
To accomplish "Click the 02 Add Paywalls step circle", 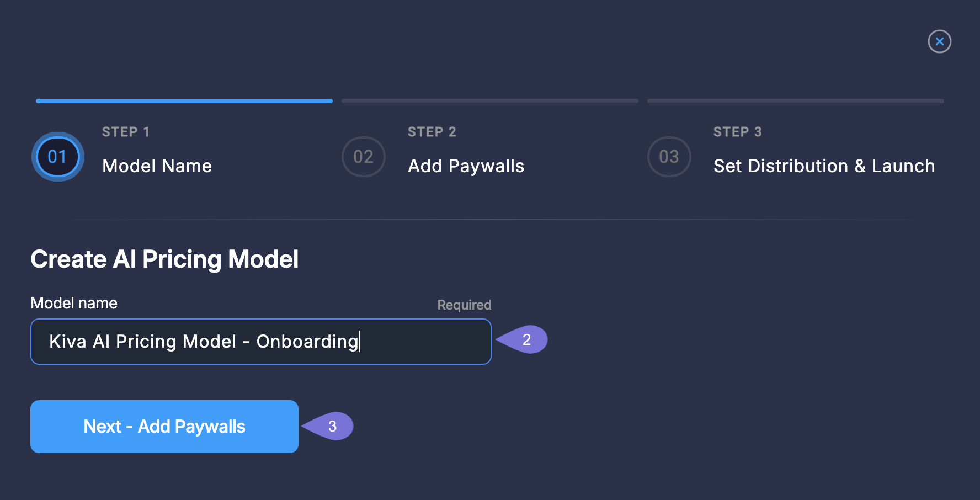I will click(363, 157).
